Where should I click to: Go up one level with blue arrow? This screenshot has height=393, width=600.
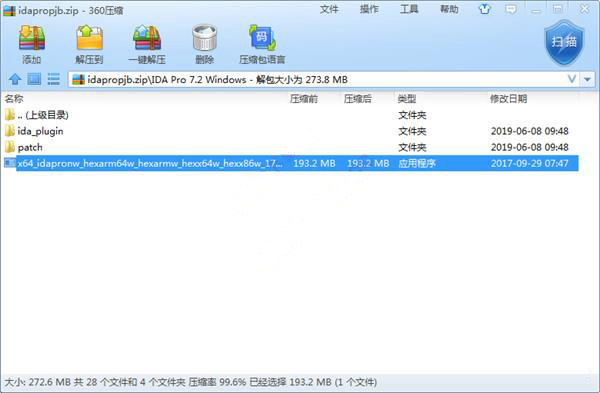coord(15,80)
